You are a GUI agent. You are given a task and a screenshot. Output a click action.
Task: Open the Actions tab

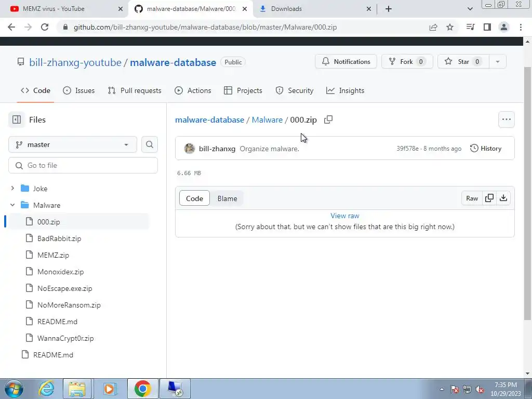(193, 90)
